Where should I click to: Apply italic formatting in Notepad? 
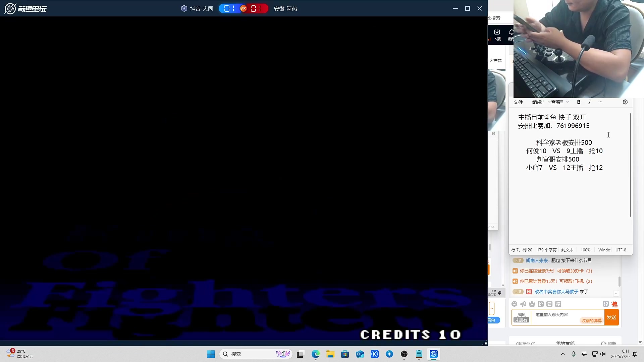tap(590, 102)
